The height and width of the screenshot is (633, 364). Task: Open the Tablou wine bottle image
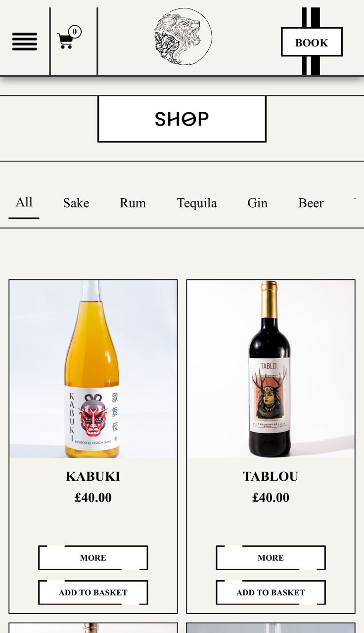271,369
